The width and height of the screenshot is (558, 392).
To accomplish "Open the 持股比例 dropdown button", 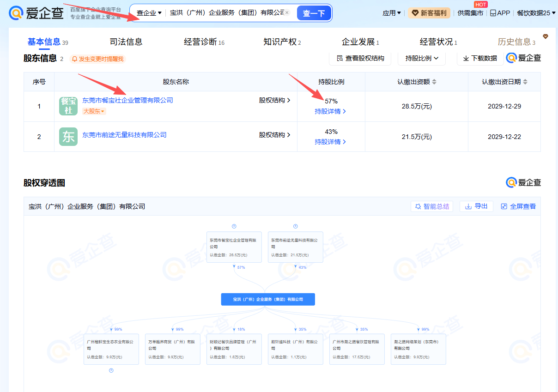I will [x=422, y=58].
